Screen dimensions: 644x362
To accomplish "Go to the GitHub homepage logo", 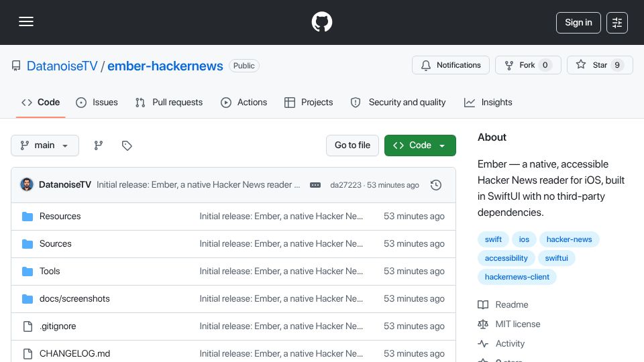I will point(321,21).
